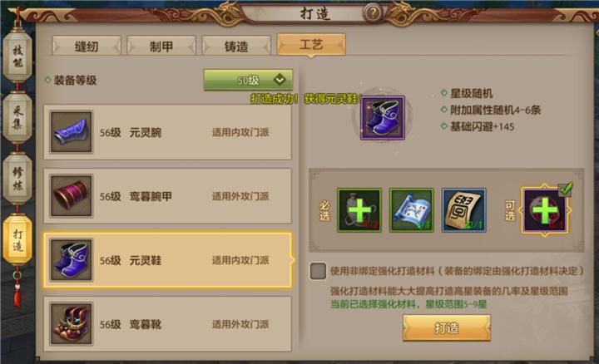Open the 50级 equipment level dropdown
The width and height of the screenshot is (599, 364).
point(248,80)
